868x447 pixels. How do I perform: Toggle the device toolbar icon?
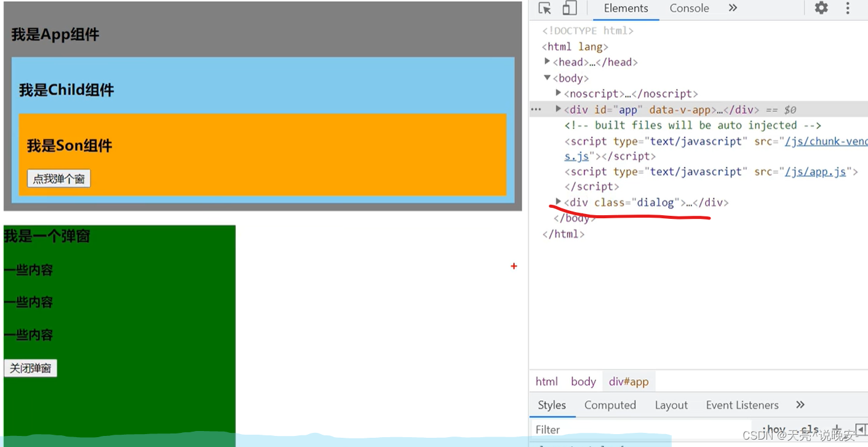pyautogui.click(x=570, y=8)
